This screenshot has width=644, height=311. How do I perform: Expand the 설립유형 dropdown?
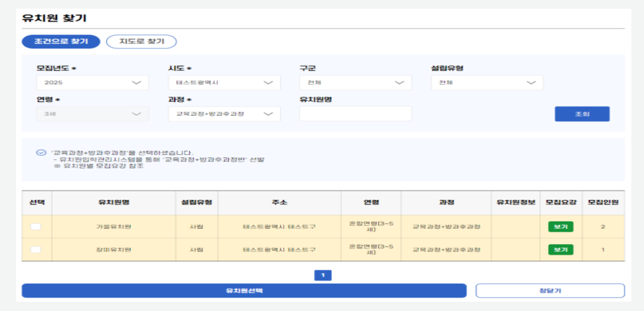487,83
